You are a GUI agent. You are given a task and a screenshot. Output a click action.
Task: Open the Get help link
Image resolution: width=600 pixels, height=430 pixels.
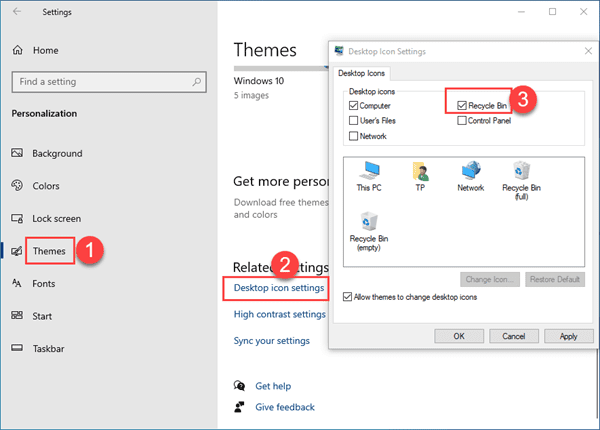[x=273, y=385]
